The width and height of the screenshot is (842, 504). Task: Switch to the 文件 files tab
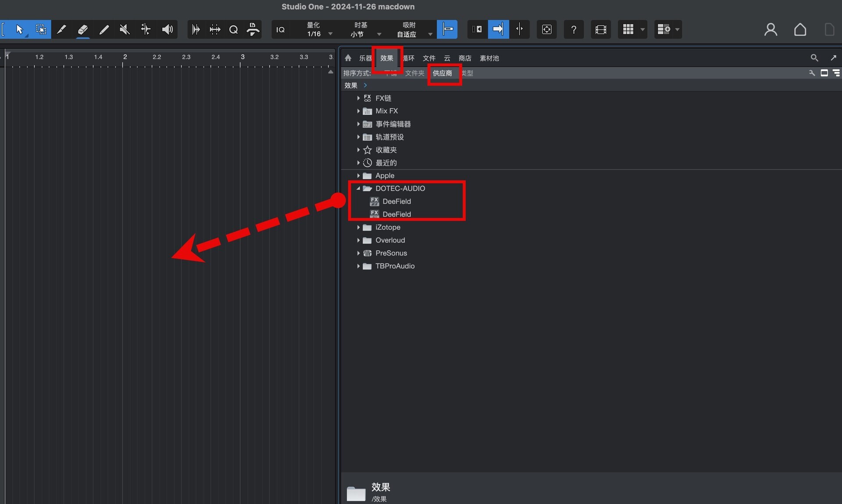coord(429,58)
